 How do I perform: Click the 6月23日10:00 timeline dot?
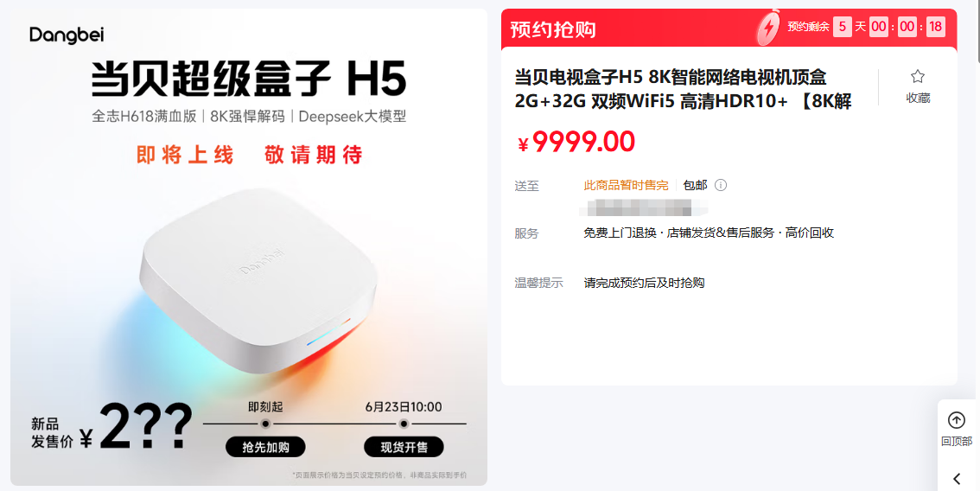404,424
